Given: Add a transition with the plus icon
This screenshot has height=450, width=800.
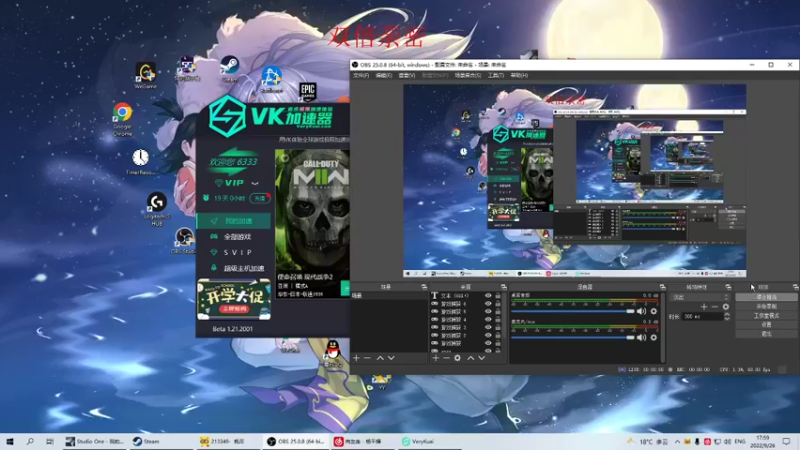Looking at the screenshot, I should (x=704, y=307).
